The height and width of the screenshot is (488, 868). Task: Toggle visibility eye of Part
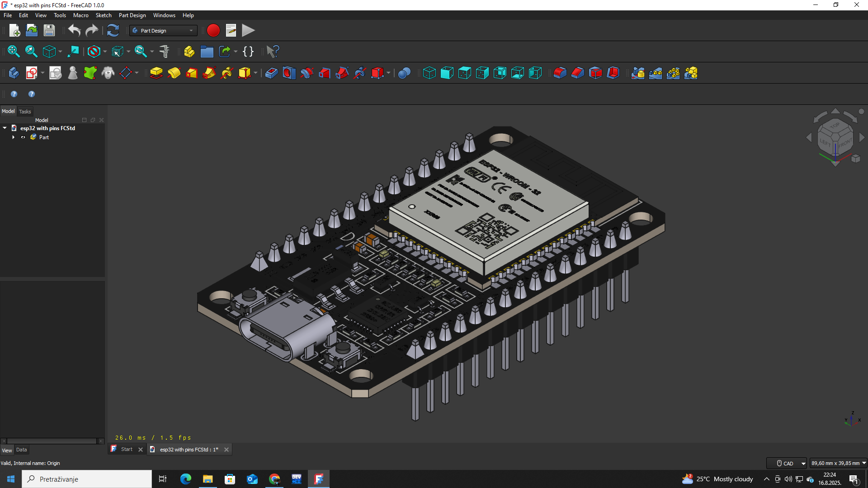coord(23,137)
